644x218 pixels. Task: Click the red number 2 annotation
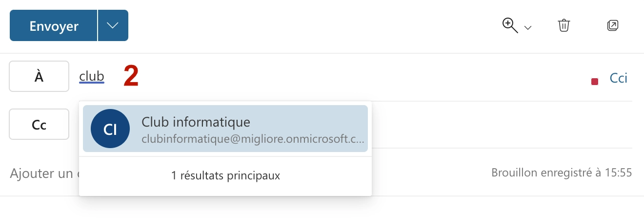[x=131, y=76]
